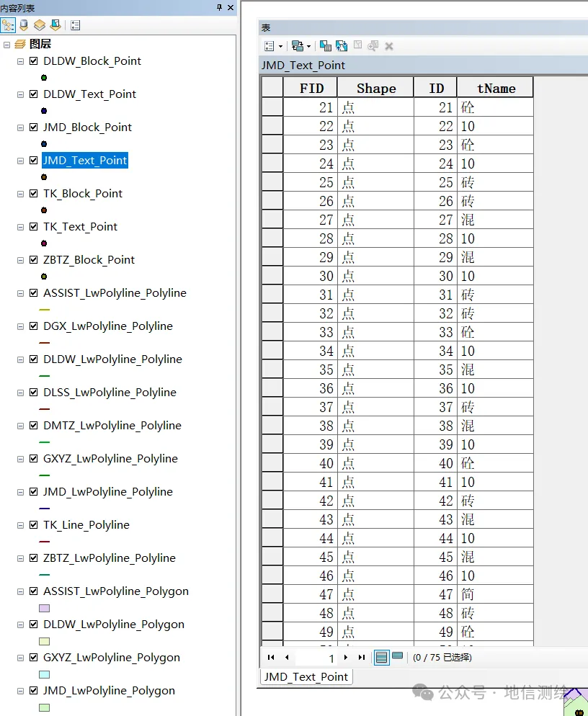The width and height of the screenshot is (588, 716).
Task: Select row selector for FID 35
Action: coord(272,370)
